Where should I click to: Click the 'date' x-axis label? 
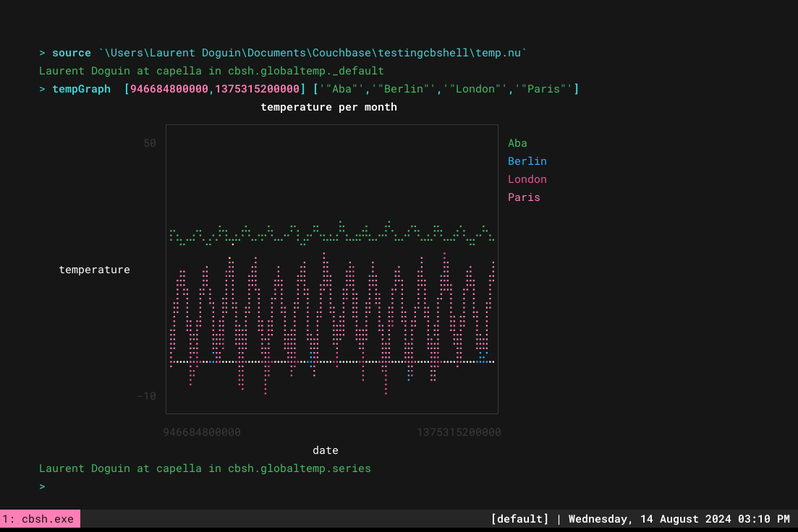[326, 450]
